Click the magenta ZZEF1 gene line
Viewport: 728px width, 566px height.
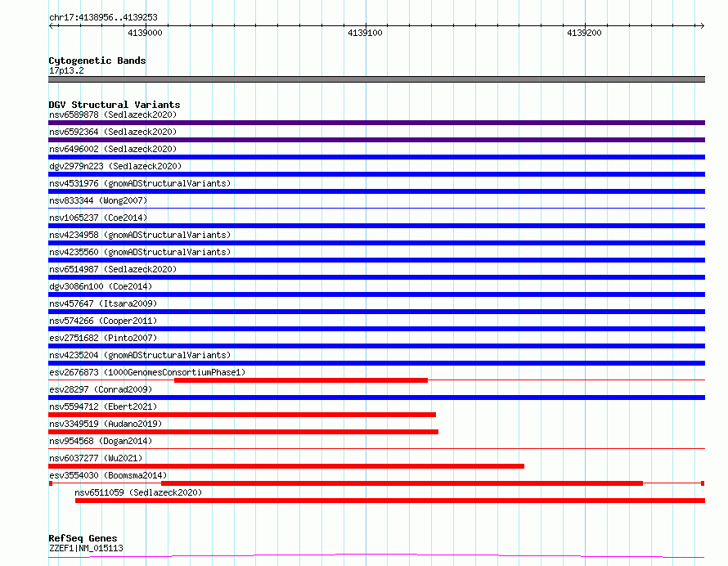[376, 555]
